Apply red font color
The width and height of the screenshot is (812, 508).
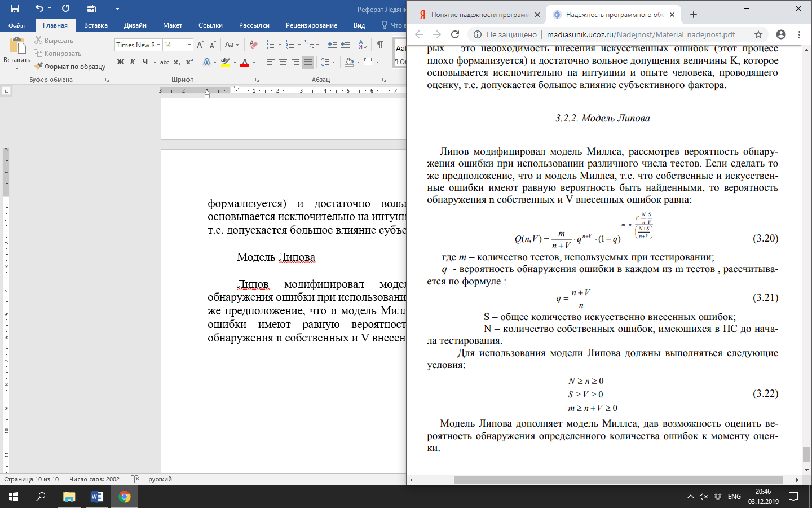(x=245, y=62)
